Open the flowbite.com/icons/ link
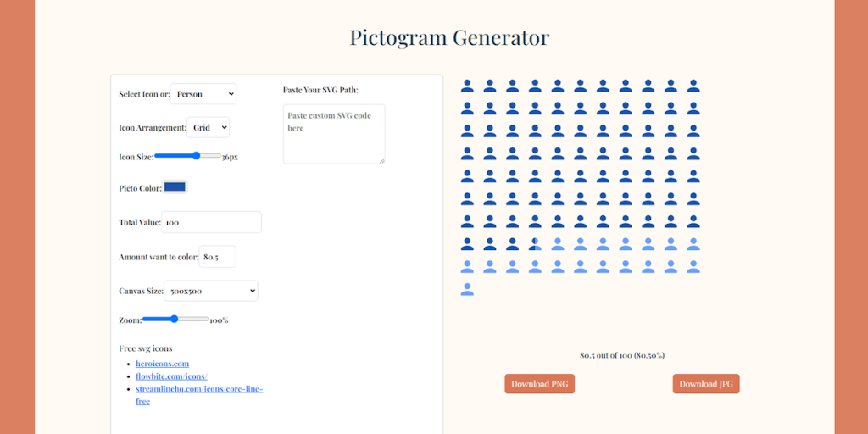 (x=171, y=376)
